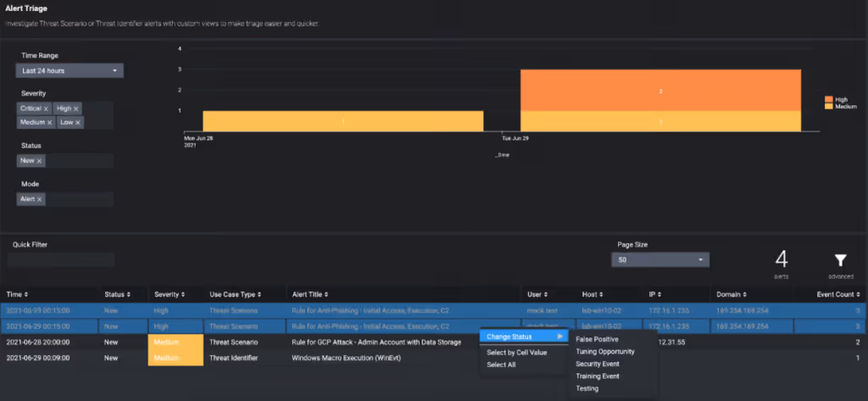Sort the table by Status column

(x=117, y=295)
